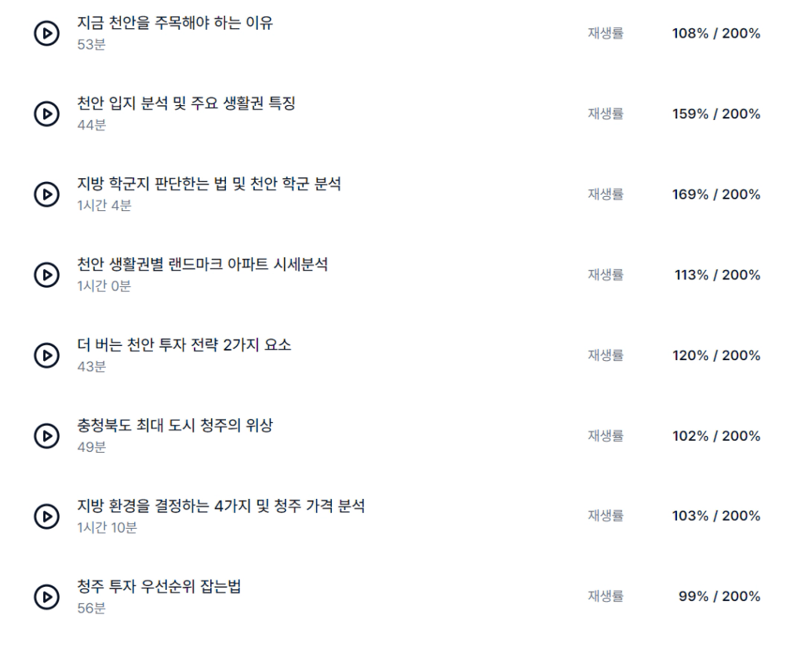
Task: Click the 1시간 10분 duration label
Action: click(107, 528)
